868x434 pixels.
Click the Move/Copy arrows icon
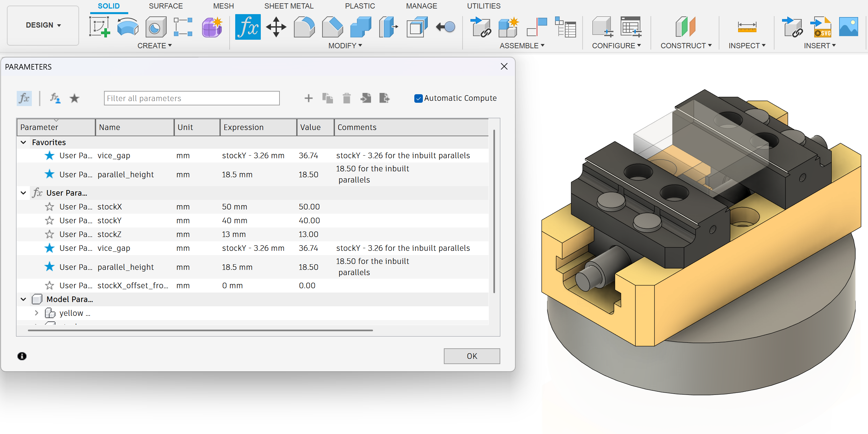276,27
